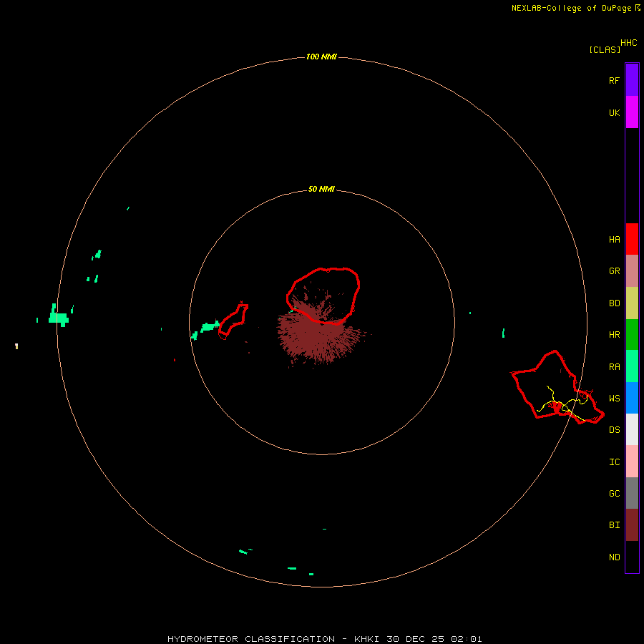Click the WS legend label
Screen dimensions: 644x644
(x=614, y=399)
